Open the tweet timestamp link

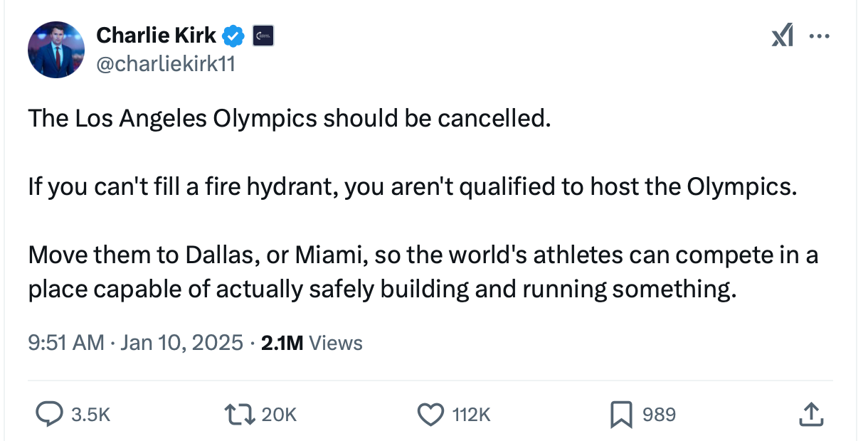[65, 342]
